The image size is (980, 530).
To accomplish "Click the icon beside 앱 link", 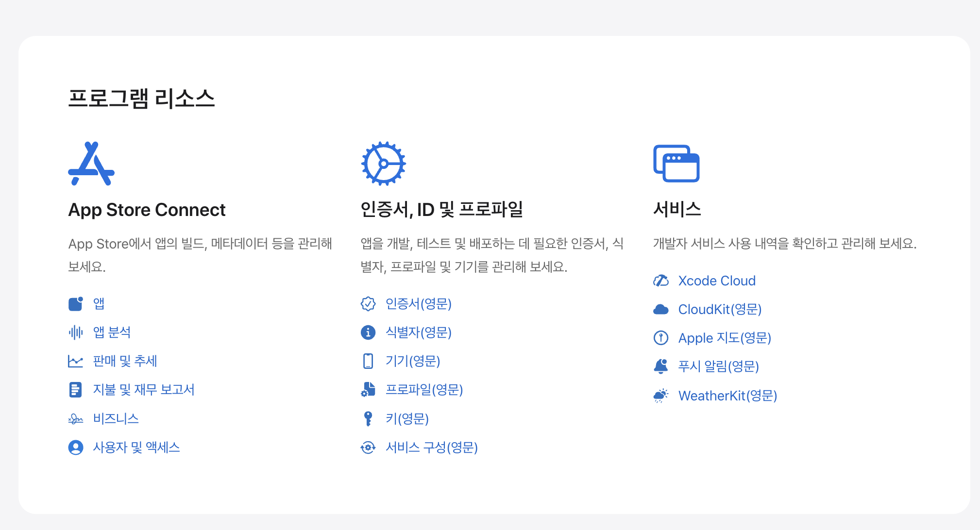I will pyautogui.click(x=76, y=304).
